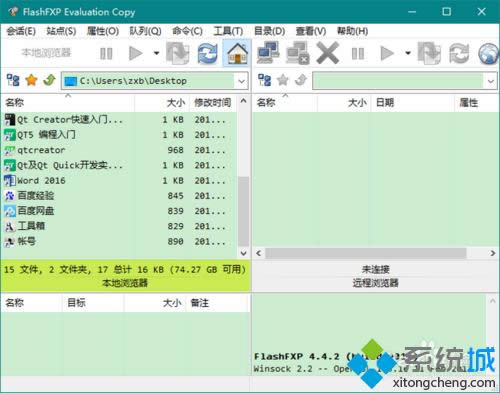The height and width of the screenshot is (393, 500).
Task: Click the disconnect computers icon
Action: click(x=298, y=53)
